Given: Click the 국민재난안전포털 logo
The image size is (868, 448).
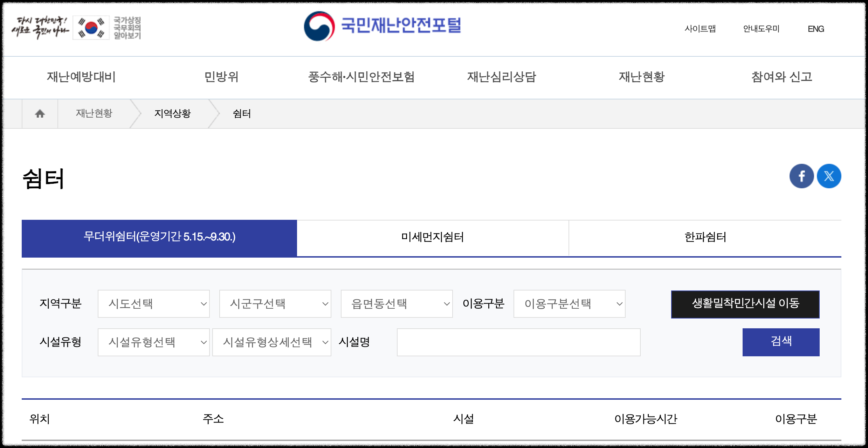Looking at the screenshot, I should [x=383, y=26].
